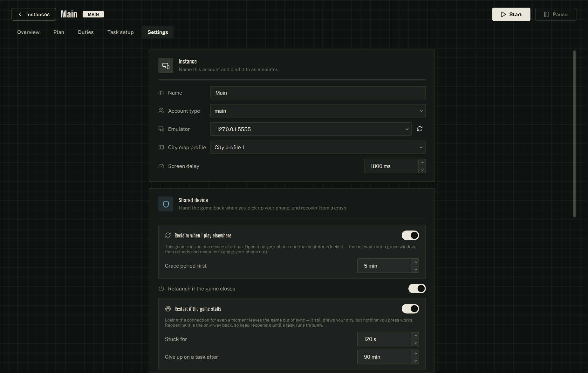Click the 'Stuck for' label
This screenshot has width=588, height=373.
point(176,339)
